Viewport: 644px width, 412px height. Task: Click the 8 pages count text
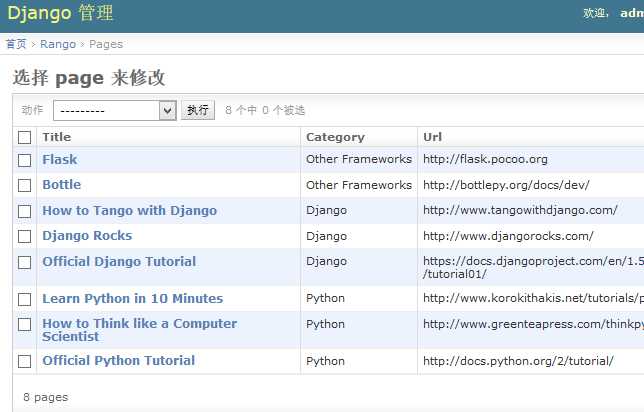pos(46,397)
